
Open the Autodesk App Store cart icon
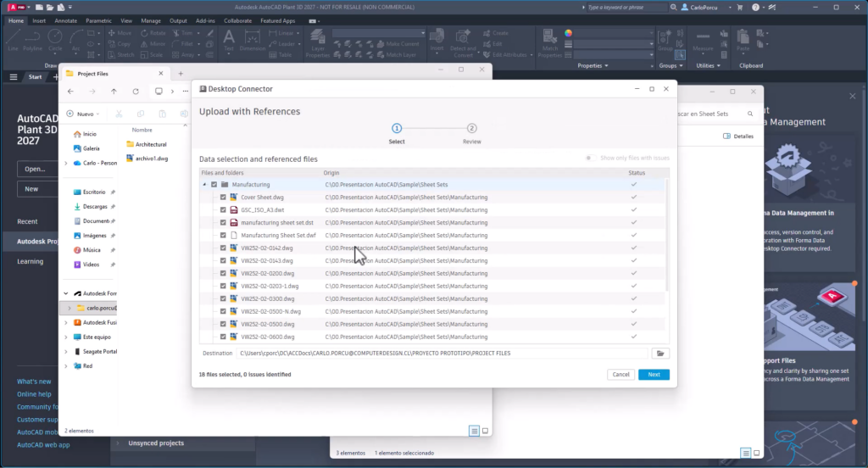739,7
